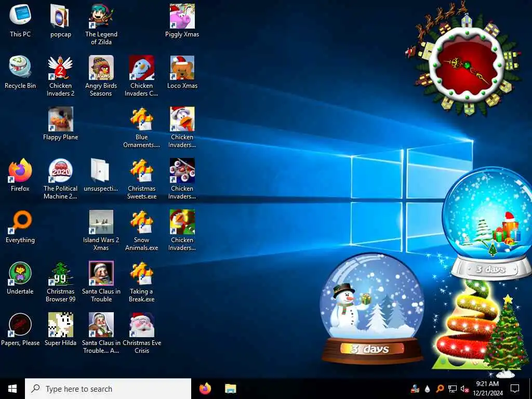This screenshot has height=399, width=532.
Task: Select the popcap folder icon
Action: coord(61,20)
